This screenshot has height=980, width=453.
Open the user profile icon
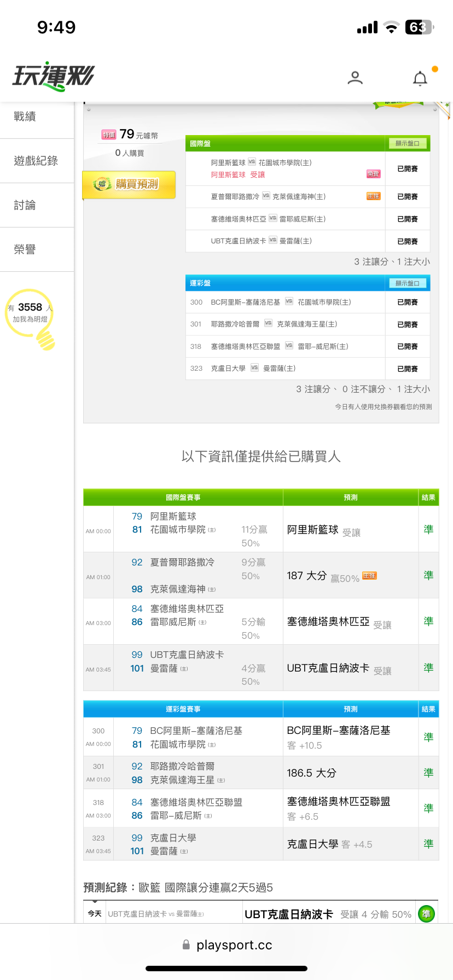[x=355, y=78]
